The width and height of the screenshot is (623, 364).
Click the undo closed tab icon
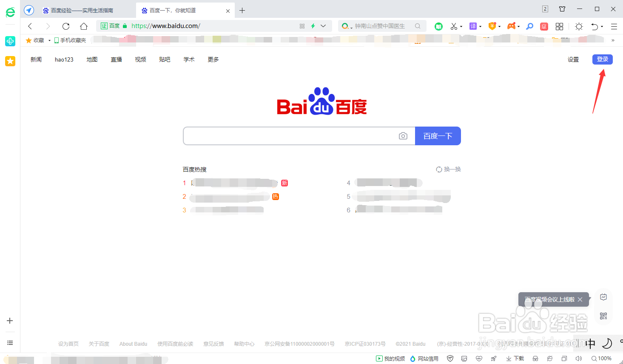(595, 26)
